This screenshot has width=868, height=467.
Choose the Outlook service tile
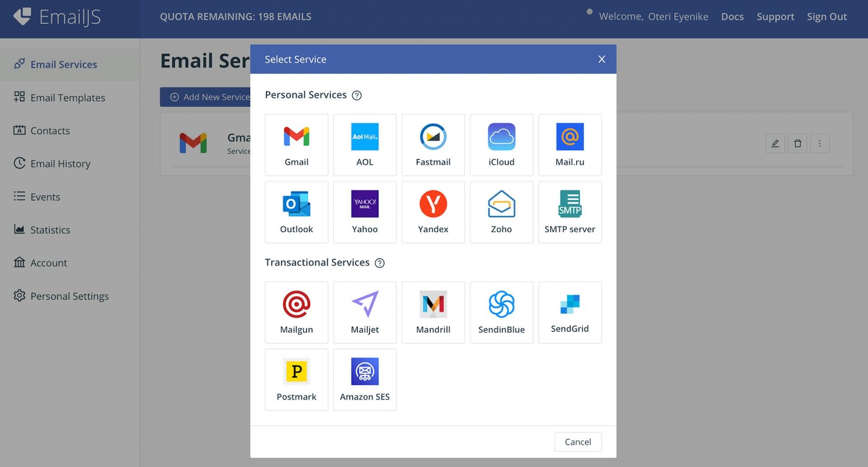click(x=296, y=212)
